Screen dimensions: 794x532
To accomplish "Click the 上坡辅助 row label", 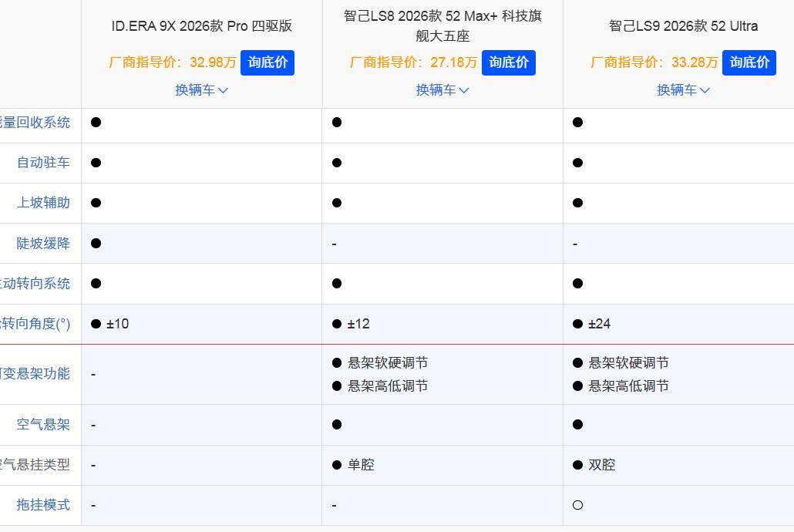I will [x=43, y=203].
